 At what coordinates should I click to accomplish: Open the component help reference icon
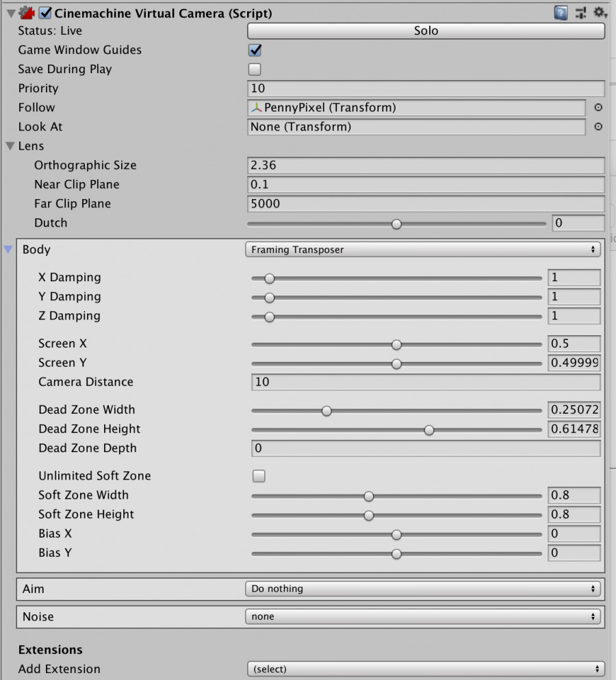(561, 13)
